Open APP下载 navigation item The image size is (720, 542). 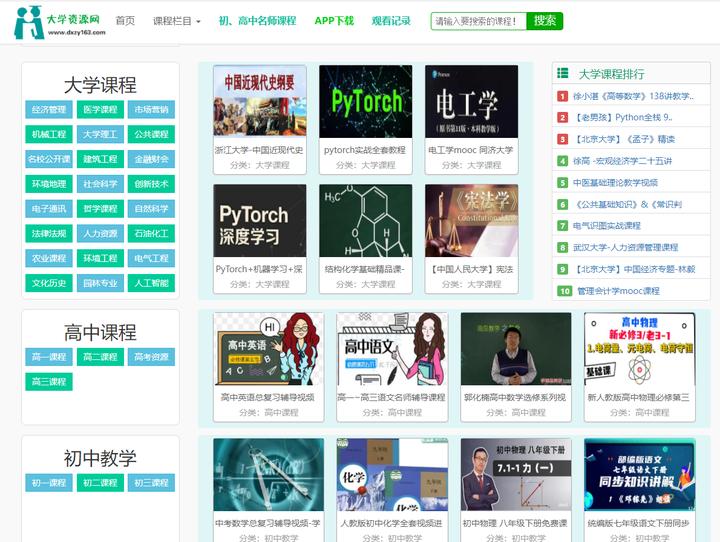pos(334,21)
